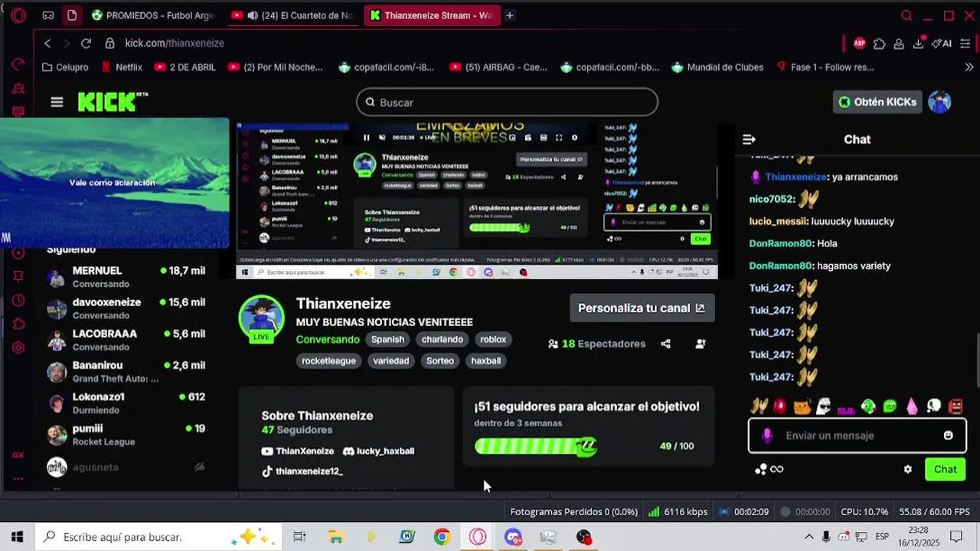Go to the Kick home logo
Image resolution: width=980 pixels, height=551 pixels.
112,102
